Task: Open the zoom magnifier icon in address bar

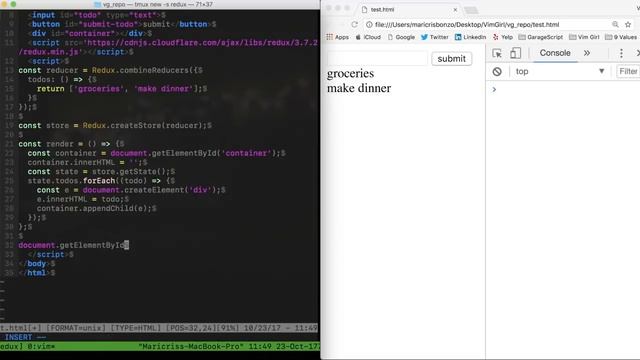Action: pyautogui.click(x=615, y=24)
